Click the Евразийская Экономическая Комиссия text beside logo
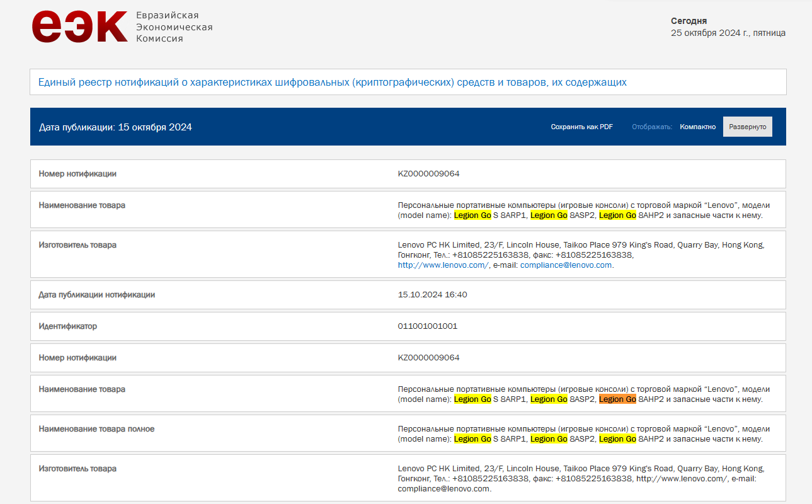Screen dimensions: 812x504 click(x=174, y=27)
